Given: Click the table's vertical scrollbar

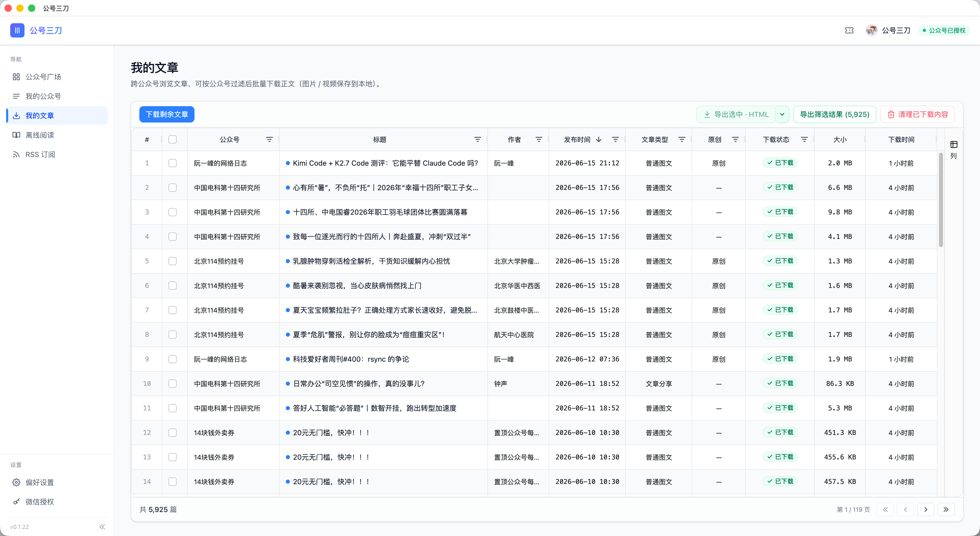Looking at the screenshot, I should (941, 200).
